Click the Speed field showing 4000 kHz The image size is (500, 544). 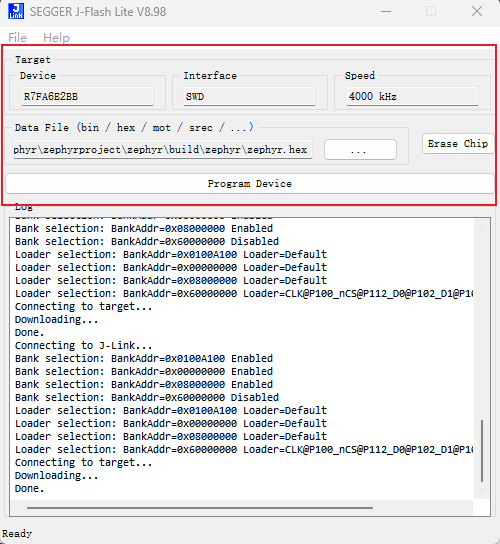click(412, 96)
